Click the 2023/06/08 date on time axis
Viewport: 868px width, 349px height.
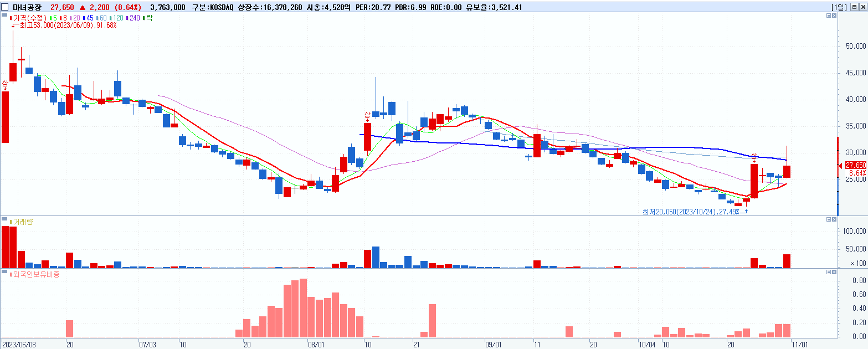pos(18,344)
